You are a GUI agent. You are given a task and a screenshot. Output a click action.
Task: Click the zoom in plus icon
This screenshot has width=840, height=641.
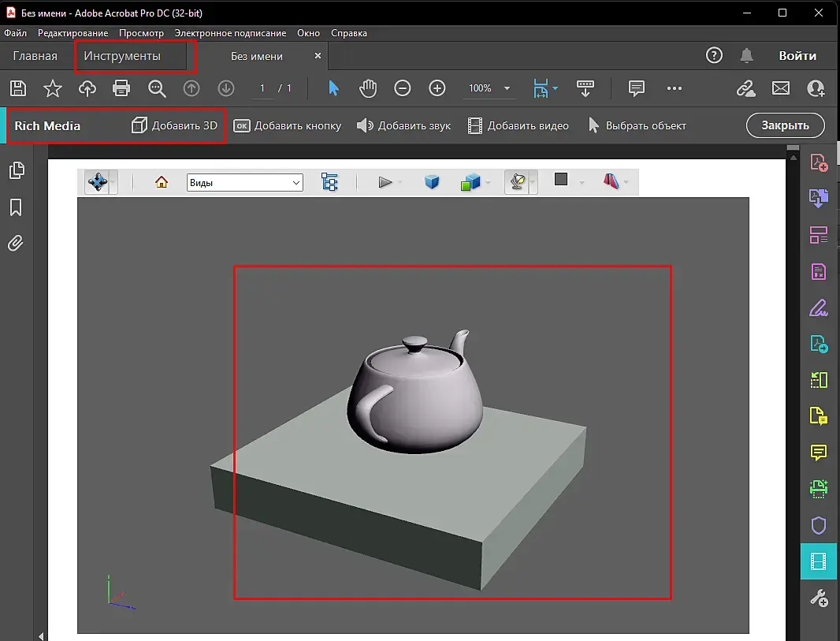437,88
